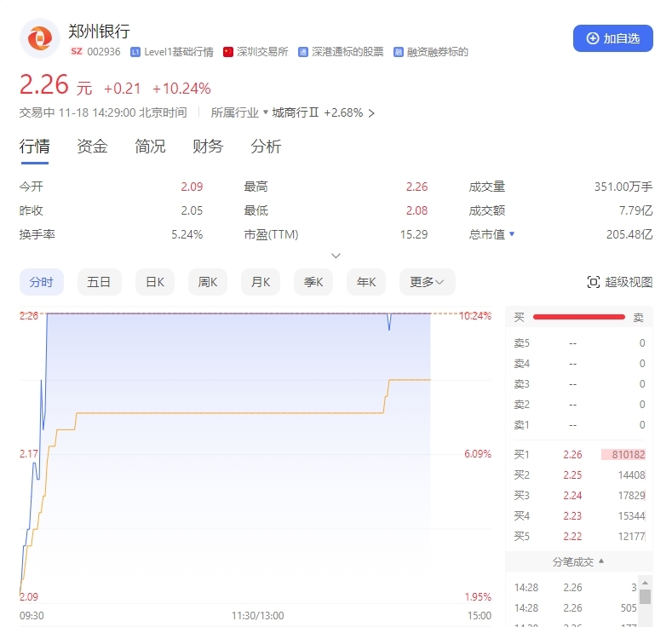Click the 成交额 value 7.79亿

(x=635, y=210)
